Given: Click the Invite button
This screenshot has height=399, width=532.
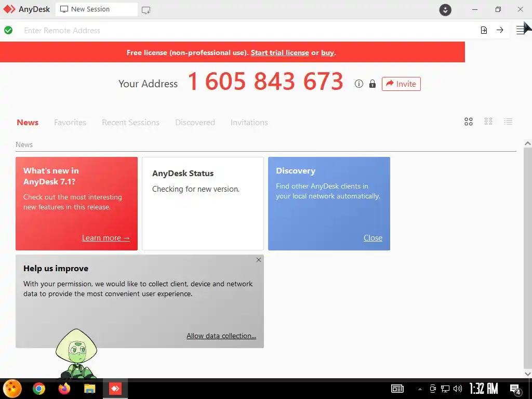Looking at the screenshot, I should pos(401,84).
